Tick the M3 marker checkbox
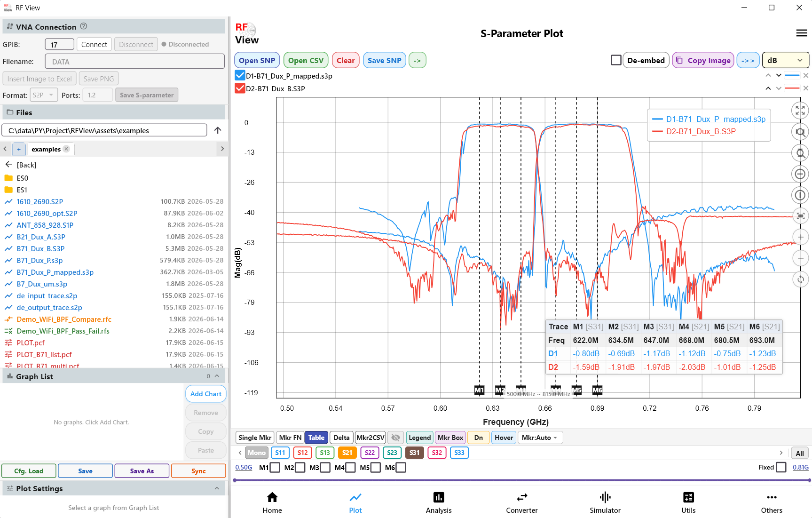 pos(325,467)
